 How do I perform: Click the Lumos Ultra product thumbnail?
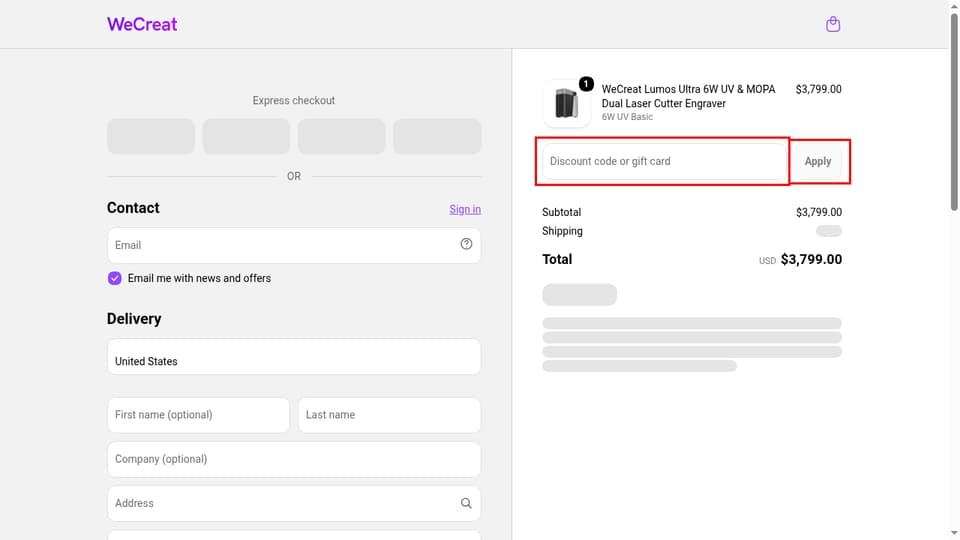pos(567,103)
